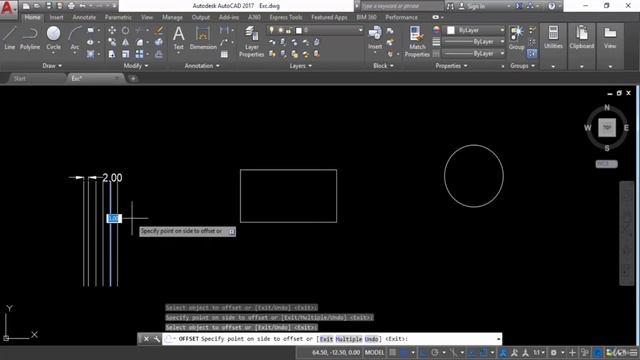Click the Plot printer icon in quick access toolbar
This screenshot has width=640, height=360.
point(71,6)
